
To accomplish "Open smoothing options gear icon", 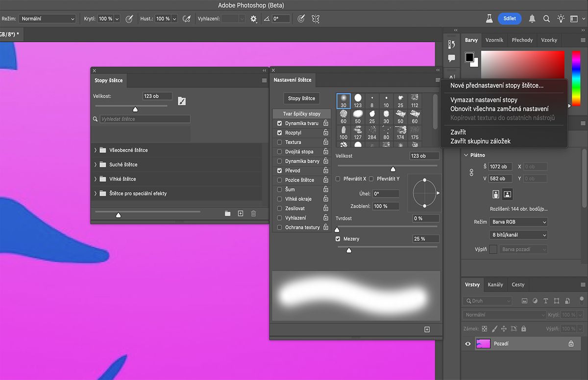I will tap(253, 19).
